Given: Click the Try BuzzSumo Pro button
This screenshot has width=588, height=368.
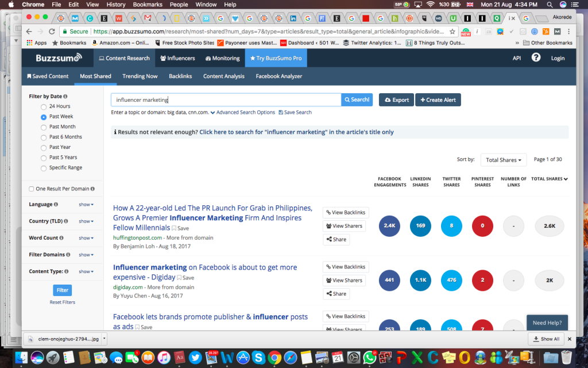Looking at the screenshot, I should (x=276, y=58).
